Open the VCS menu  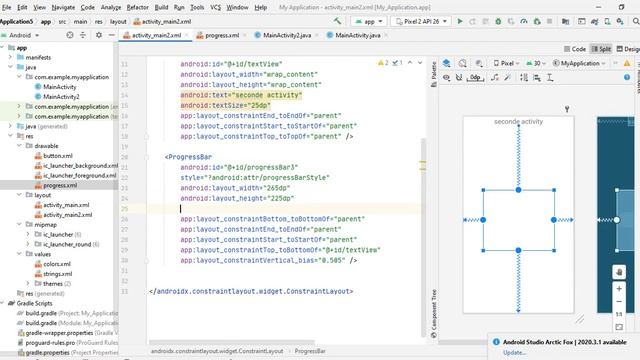[x=216, y=7]
